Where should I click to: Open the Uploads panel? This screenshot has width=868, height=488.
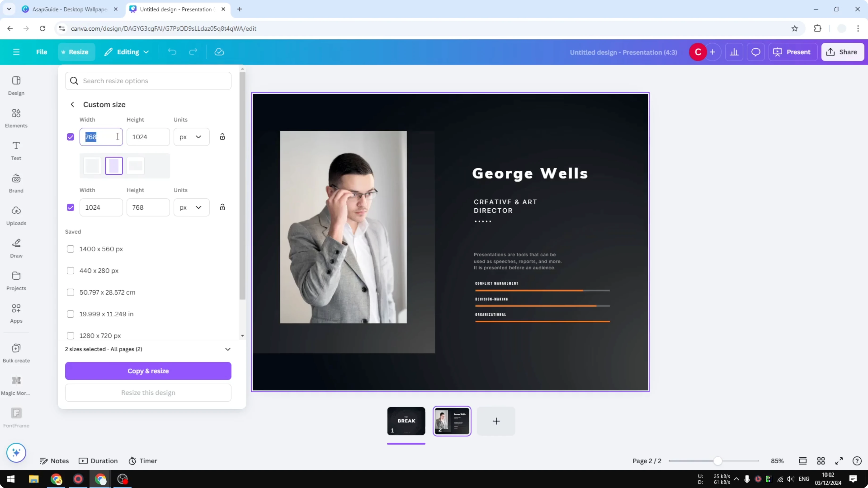16,215
